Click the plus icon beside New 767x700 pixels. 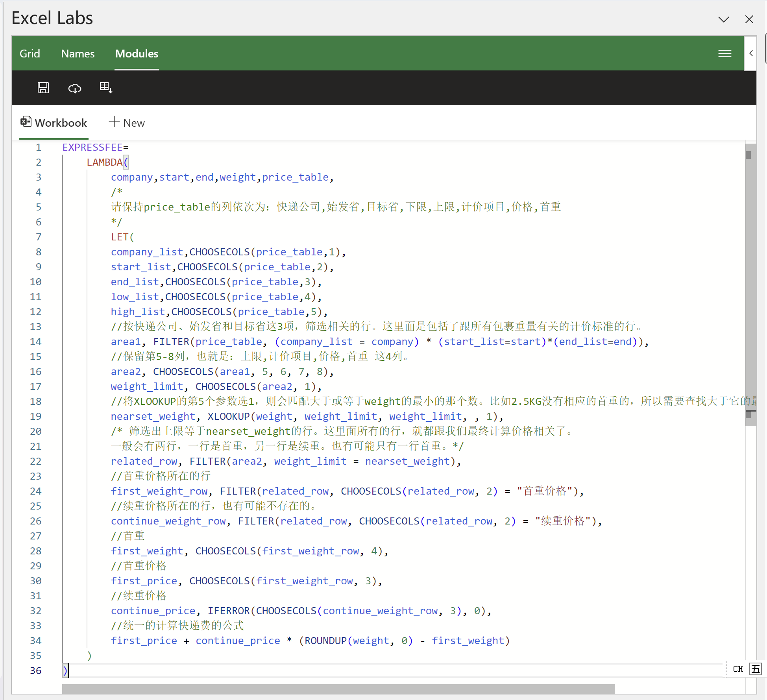(114, 122)
